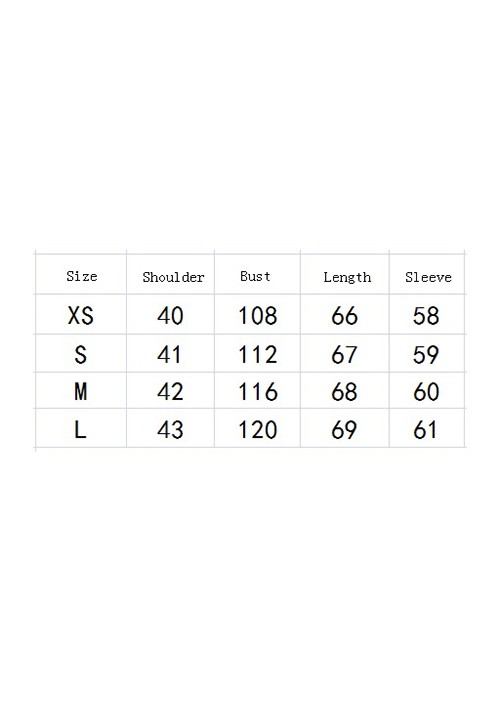The width and height of the screenshot is (500, 717).
Task: Click sleeve value 61 cell
Action: 425,430
